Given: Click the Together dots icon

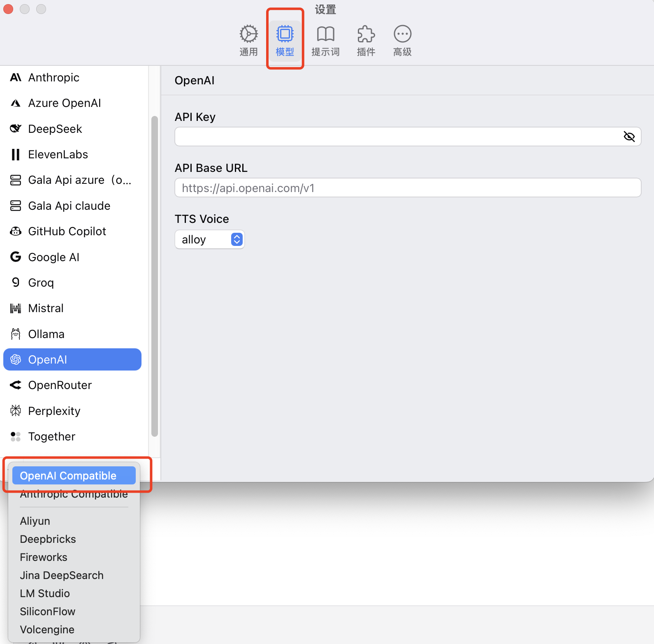Looking at the screenshot, I should [x=16, y=436].
